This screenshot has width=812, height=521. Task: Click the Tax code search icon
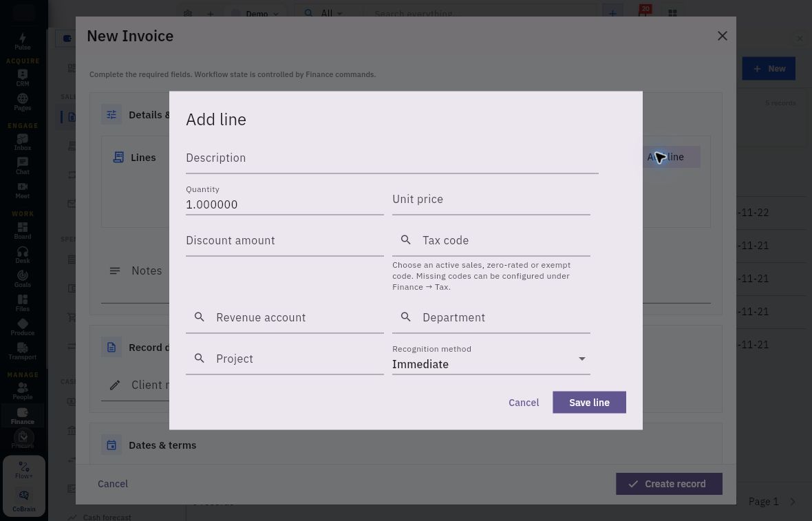pos(406,240)
